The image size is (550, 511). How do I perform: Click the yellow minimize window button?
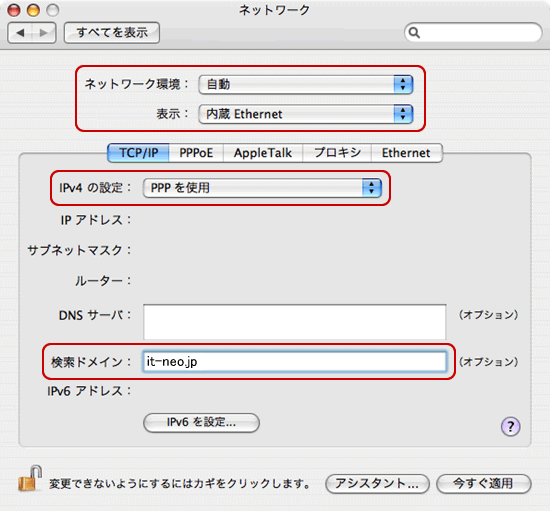coord(33,10)
